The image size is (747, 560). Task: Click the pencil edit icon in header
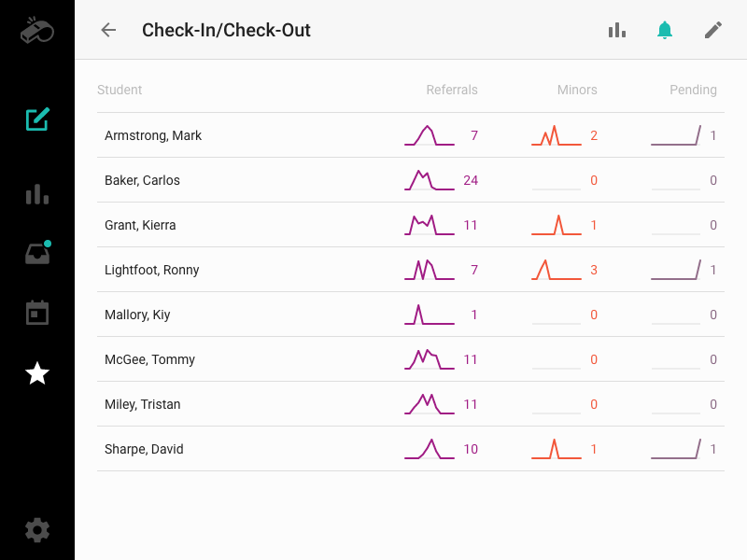pyautogui.click(x=713, y=30)
